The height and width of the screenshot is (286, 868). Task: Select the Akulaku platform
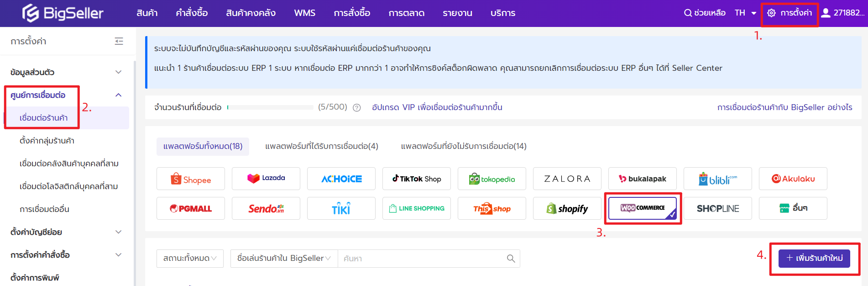(x=793, y=179)
